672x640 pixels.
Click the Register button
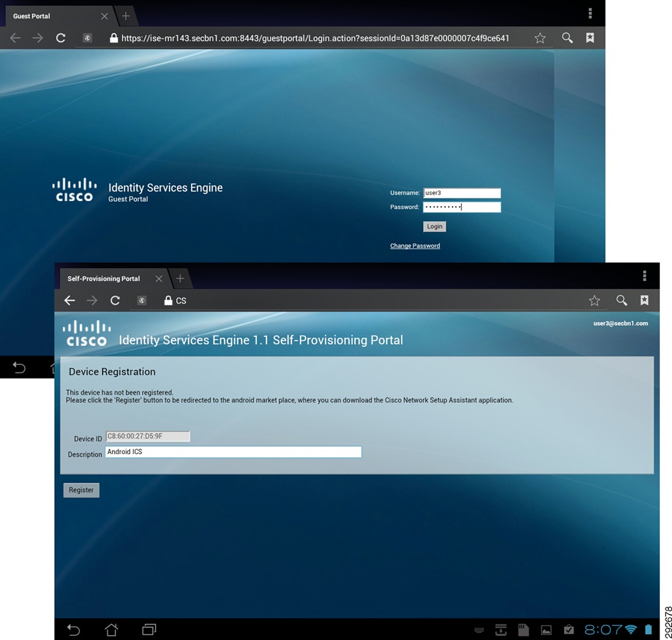click(x=82, y=490)
